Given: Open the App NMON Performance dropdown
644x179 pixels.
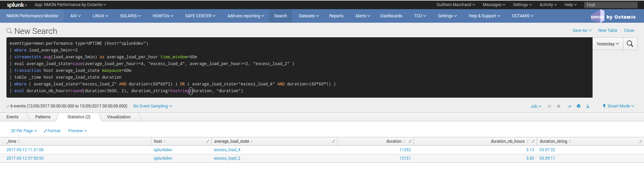Looking at the screenshot, I should pyautogui.click(x=70, y=5).
